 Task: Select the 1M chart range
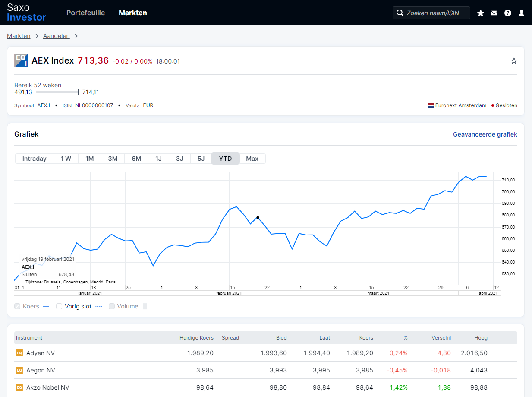(x=90, y=159)
